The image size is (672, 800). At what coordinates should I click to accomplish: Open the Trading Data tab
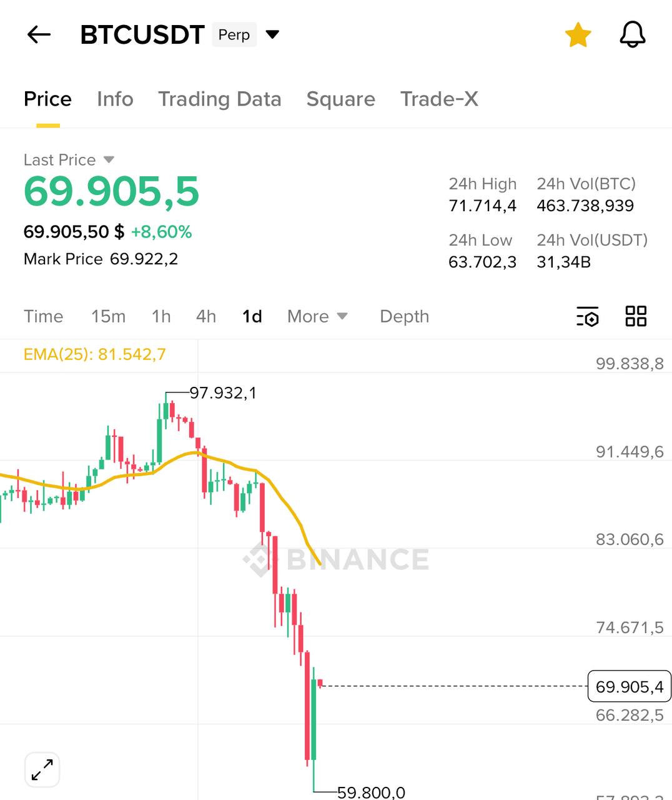(220, 99)
